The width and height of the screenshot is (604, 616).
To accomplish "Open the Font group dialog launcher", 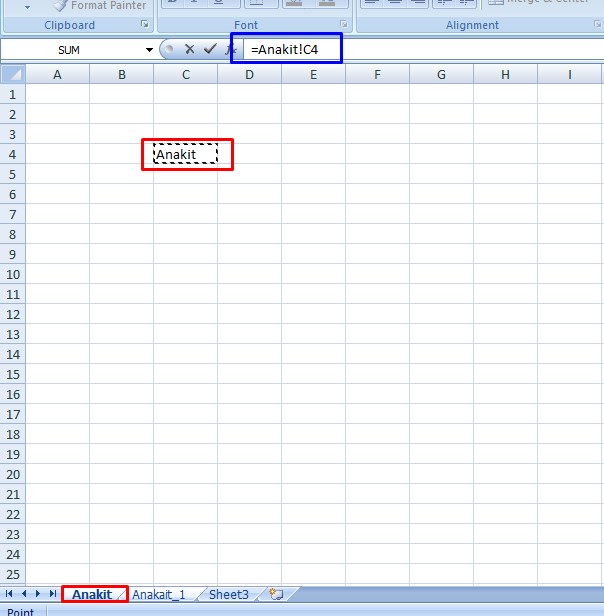I will click(344, 25).
